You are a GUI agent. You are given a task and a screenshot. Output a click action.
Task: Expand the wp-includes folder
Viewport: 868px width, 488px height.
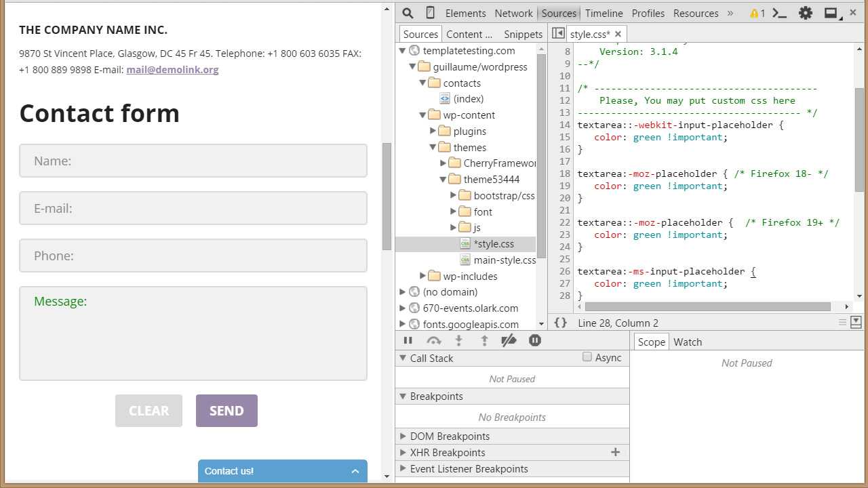(x=423, y=276)
